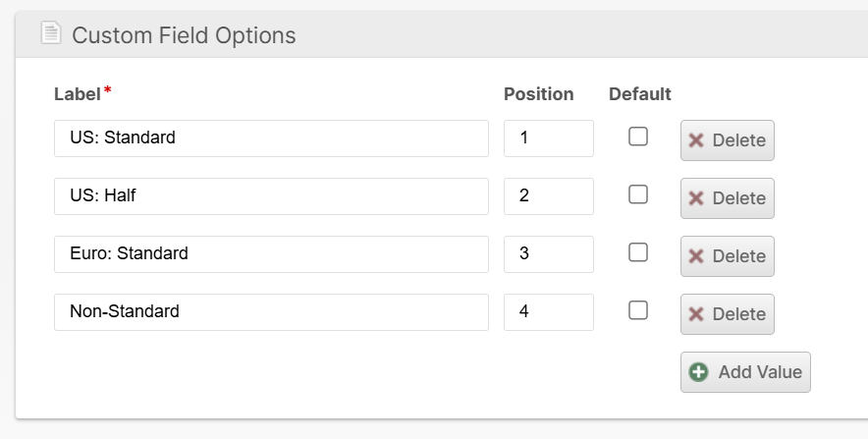868x439 pixels.
Task: Click the document icon beside Custom Field Options
Action: (50, 34)
